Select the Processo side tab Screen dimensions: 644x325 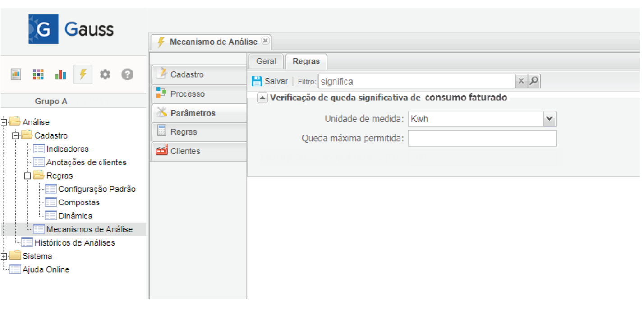point(187,94)
